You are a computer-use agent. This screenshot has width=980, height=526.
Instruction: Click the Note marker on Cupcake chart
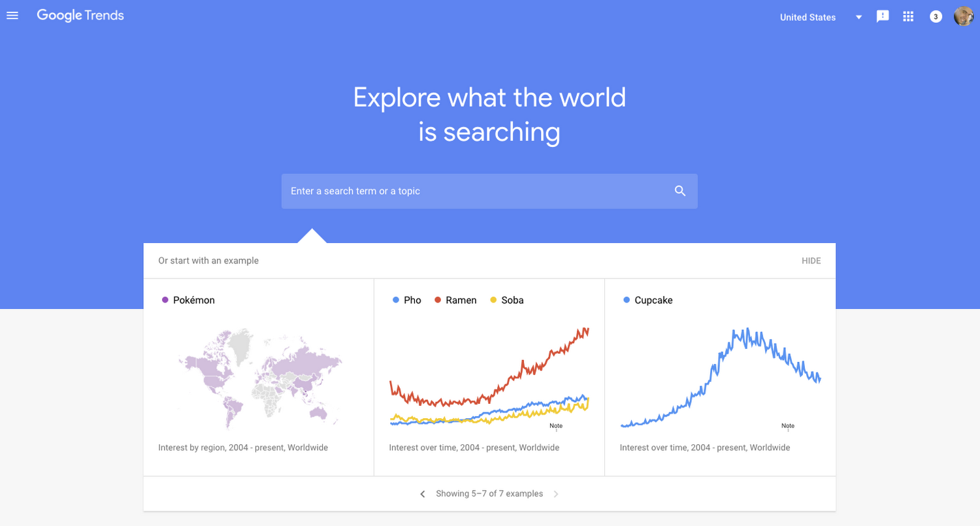point(788,425)
